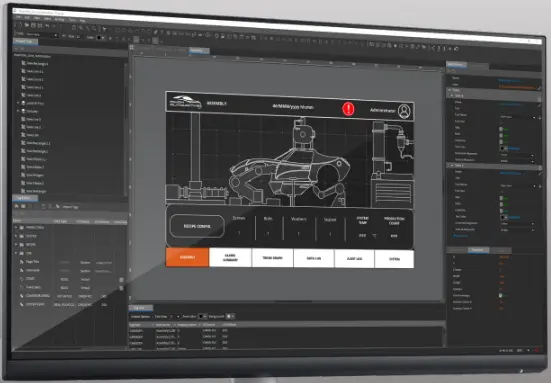Open the Font Name dropdown in the first state section

tap(518, 117)
